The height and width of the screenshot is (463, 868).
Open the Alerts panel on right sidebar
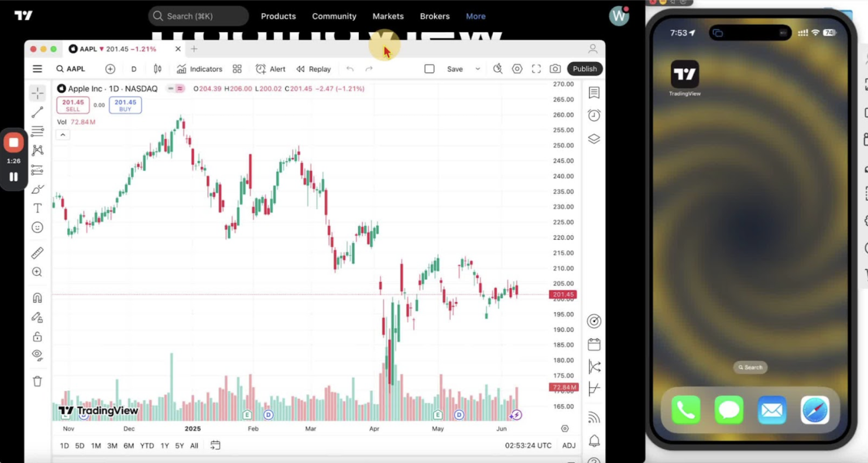click(594, 115)
